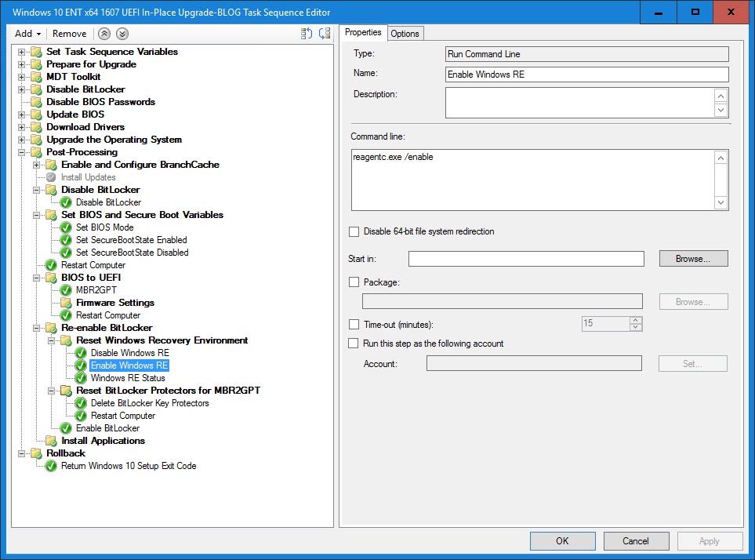Expand the Download Drivers group

(22, 127)
